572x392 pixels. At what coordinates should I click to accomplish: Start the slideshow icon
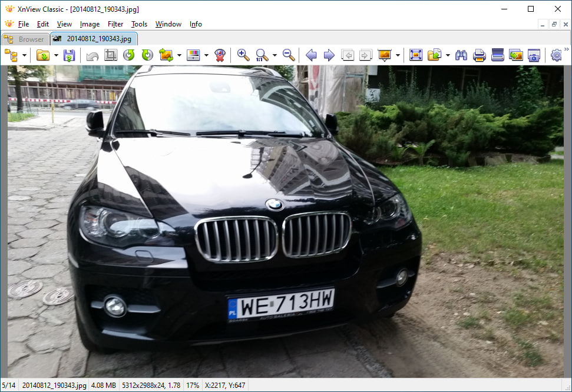[385, 55]
